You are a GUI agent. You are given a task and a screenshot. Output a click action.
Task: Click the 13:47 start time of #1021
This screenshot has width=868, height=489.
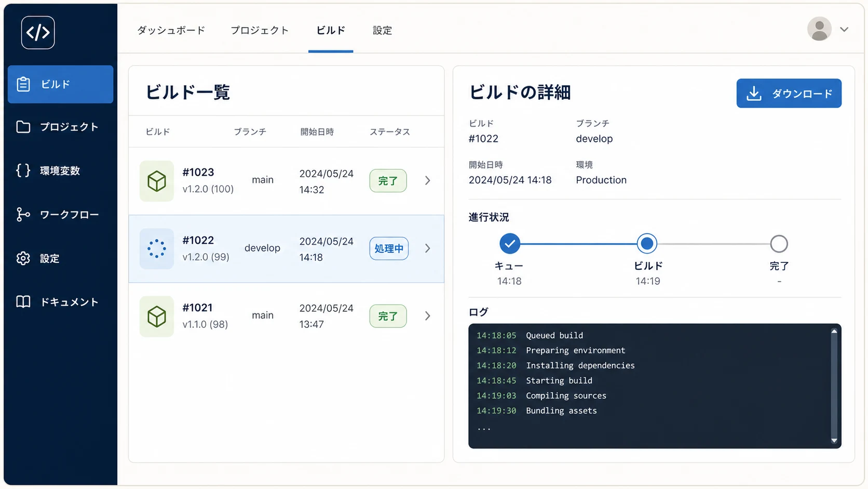[x=311, y=324]
